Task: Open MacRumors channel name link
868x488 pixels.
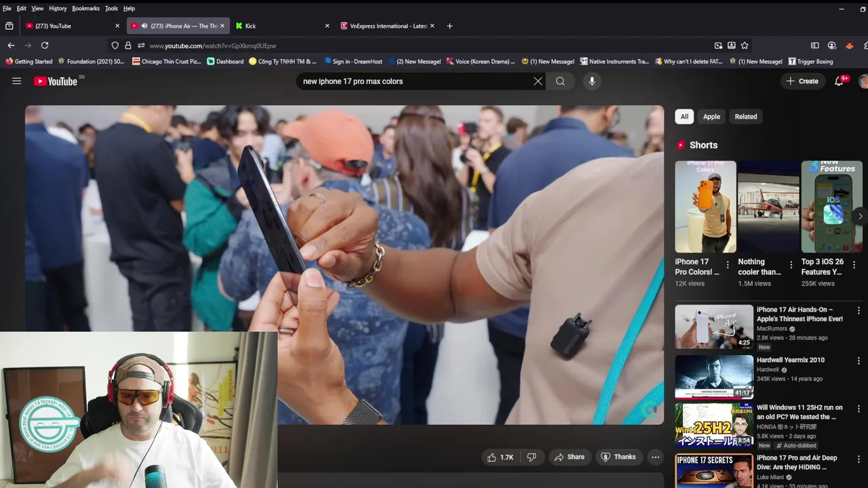Action: pos(772,329)
